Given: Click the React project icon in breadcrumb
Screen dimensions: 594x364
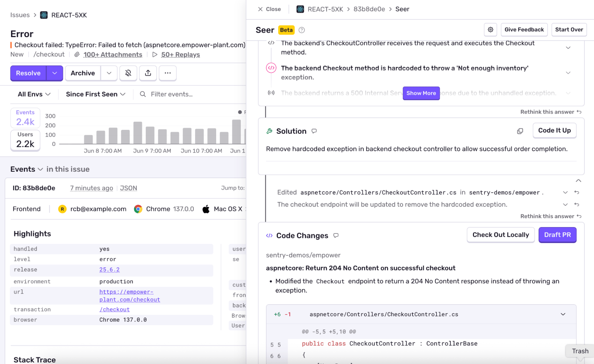Looking at the screenshot, I should coord(44,15).
